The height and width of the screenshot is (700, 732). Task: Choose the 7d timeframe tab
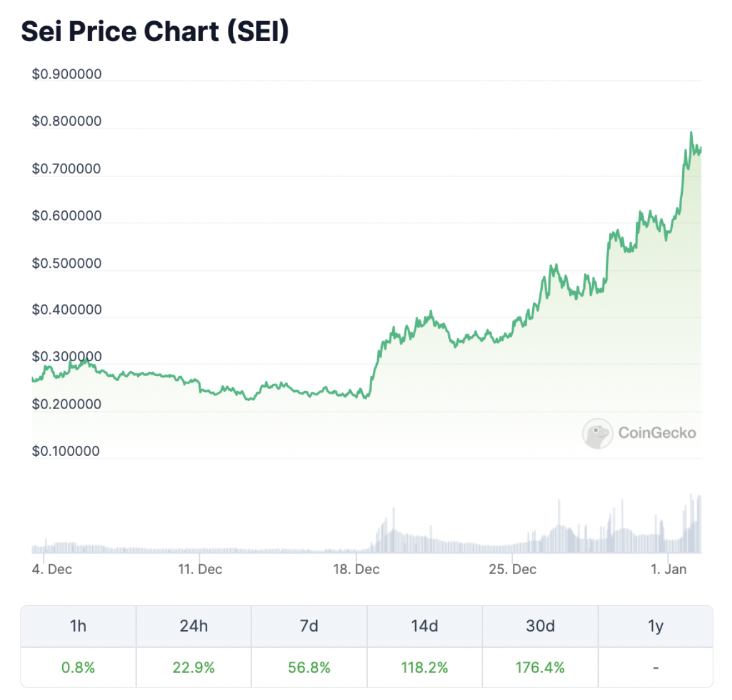pyautogui.click(x=309, y=626)
